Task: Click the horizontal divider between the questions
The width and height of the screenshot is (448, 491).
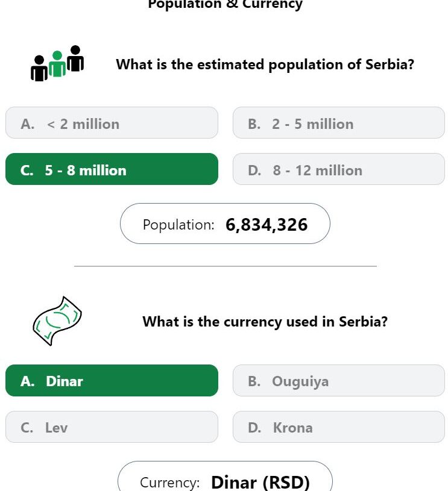Action: (x=225, y=266)
